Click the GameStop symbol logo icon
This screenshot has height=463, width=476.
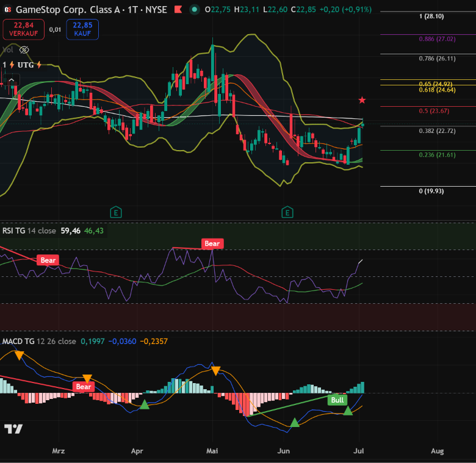(8, 10)
